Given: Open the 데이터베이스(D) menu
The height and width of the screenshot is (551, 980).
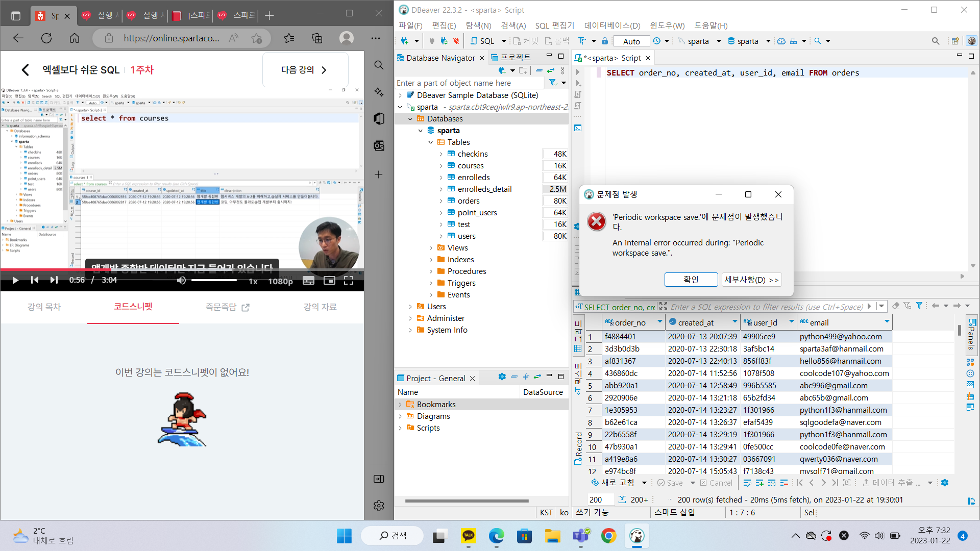Looking at the screenshot, I should click(x=612, y=25).
